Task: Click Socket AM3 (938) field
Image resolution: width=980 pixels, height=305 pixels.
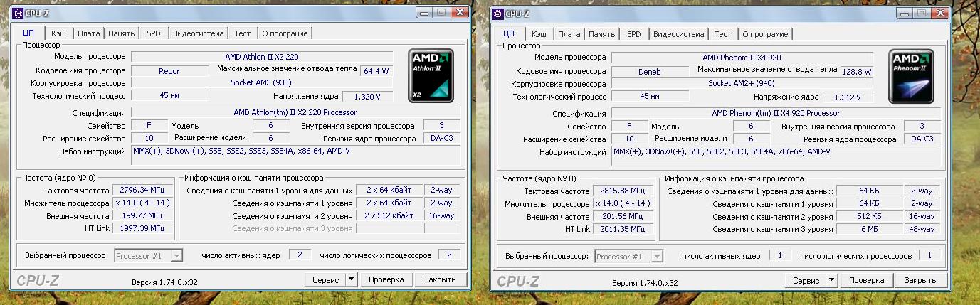Action: (x=262, y=83)
